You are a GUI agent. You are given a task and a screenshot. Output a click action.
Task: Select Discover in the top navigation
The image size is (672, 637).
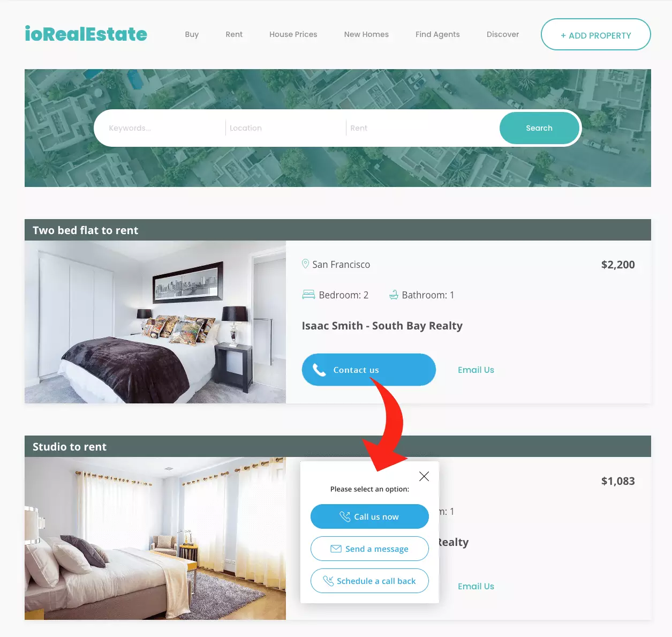503,34
